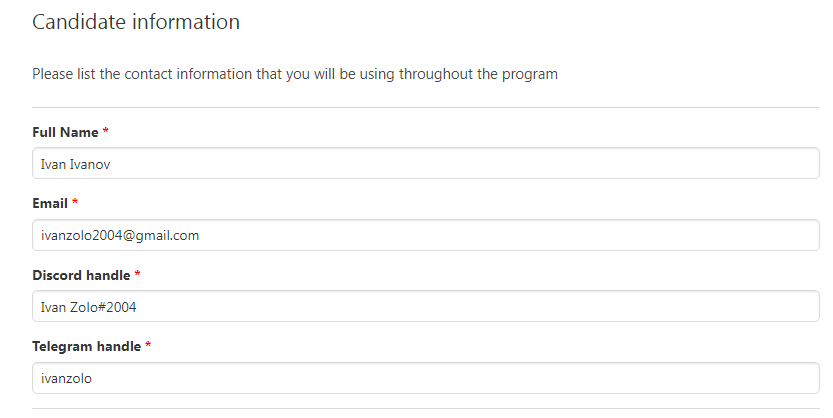Image resolution: width=833 pixels, height=418 pixels.
Task: Click the red asterisk after Discord handle
Action: click(x=138, y=274)
